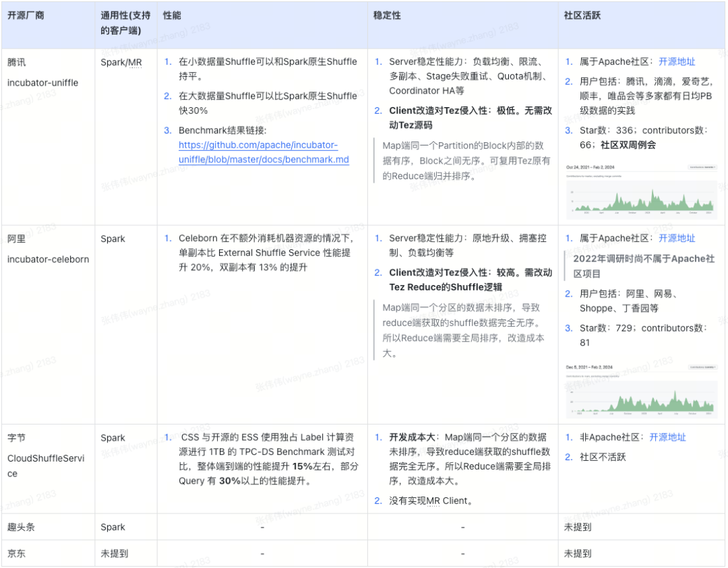Click the bold line ending 无需改动Tez源码
Screen dimensions: 728x568
pyautogui.click(x=471, y=117)
